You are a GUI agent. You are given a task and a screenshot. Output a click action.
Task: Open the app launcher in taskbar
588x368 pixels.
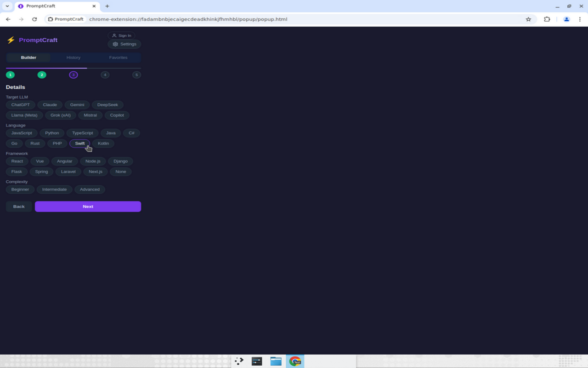[x=239, y=361]
